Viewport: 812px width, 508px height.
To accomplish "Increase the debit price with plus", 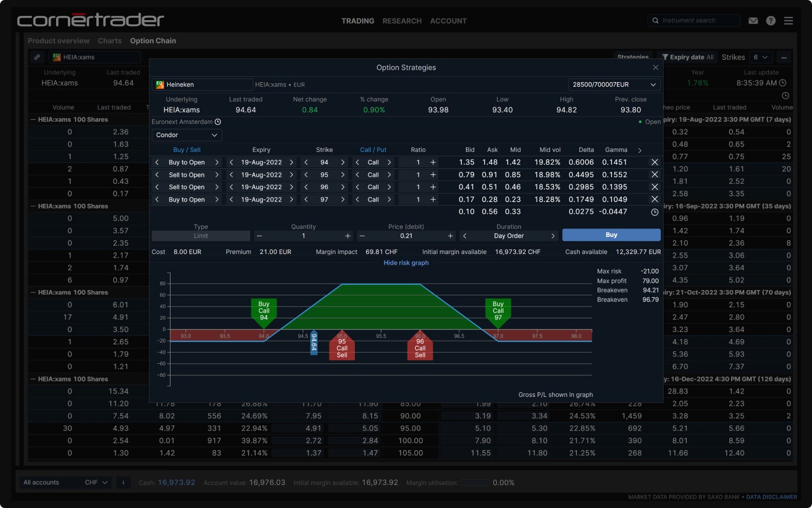I will pos(450,236).
